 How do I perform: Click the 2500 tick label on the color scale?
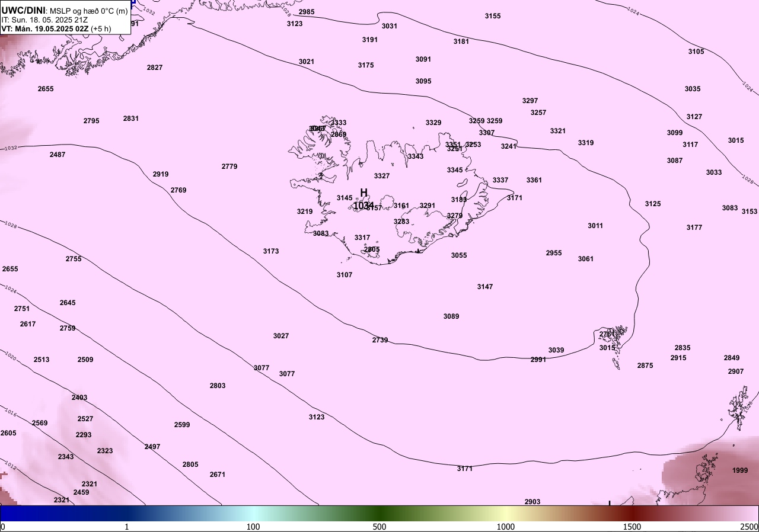[x=750, y=527]
